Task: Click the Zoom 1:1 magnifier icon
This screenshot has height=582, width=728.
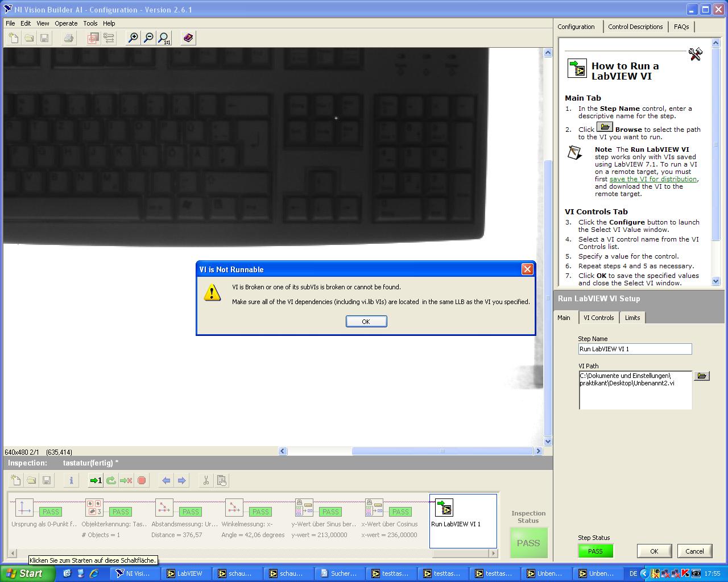Action: click(x=164, y=38)
